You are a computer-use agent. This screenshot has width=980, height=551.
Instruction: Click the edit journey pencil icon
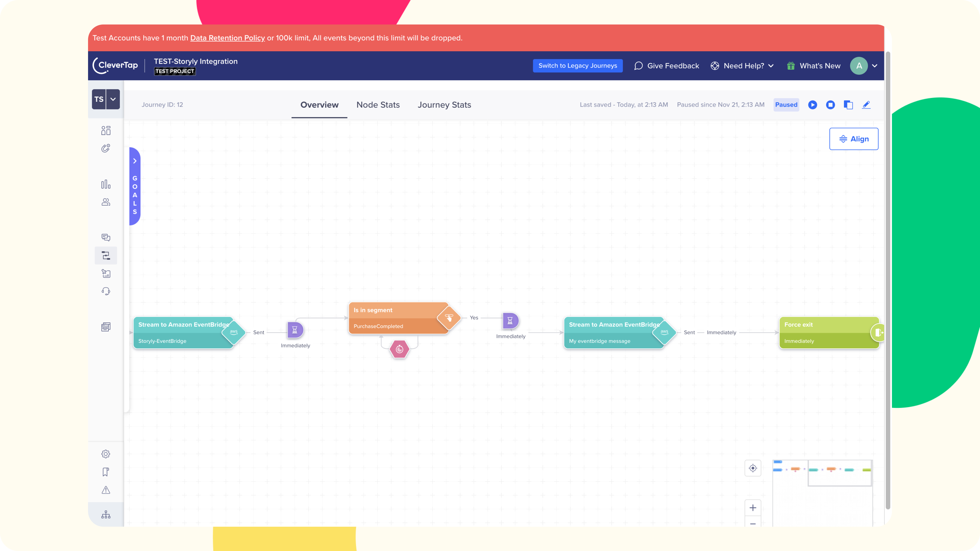866,105
